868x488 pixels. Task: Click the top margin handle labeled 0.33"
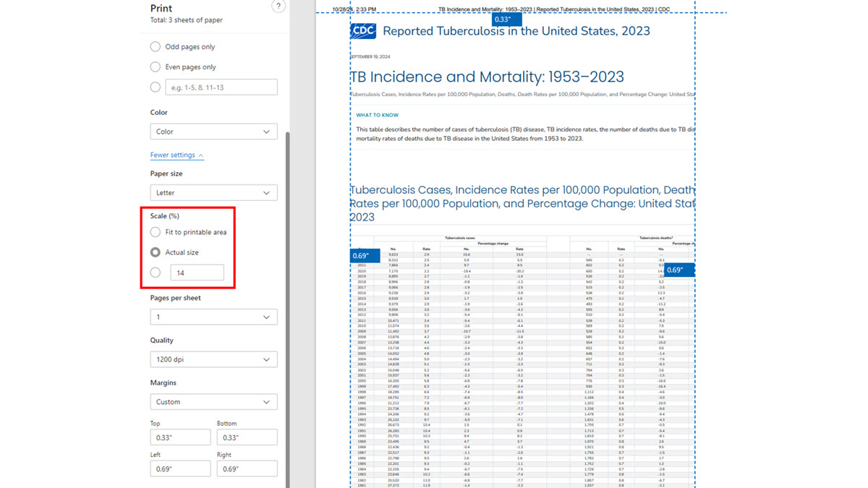tap(506, 20)
